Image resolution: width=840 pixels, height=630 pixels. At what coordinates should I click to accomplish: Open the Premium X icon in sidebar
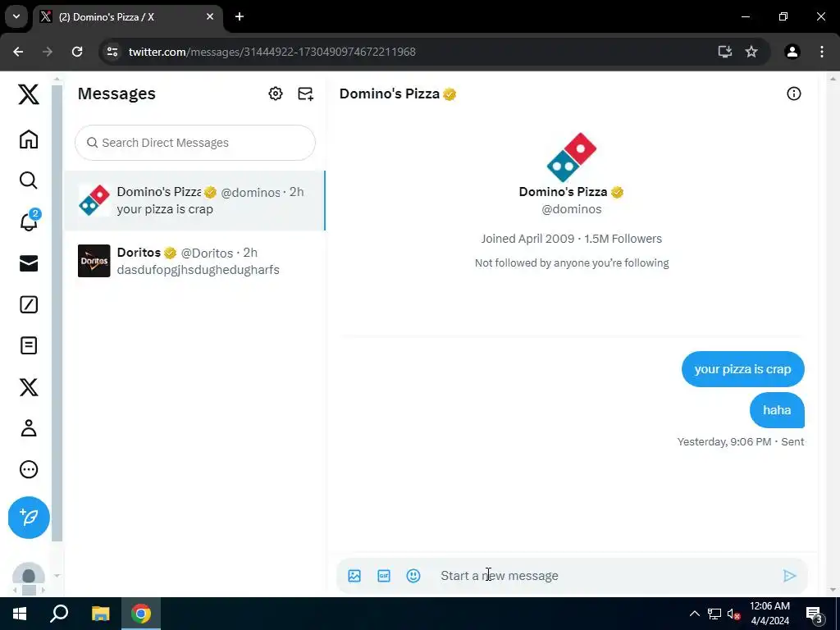[29, 387]
